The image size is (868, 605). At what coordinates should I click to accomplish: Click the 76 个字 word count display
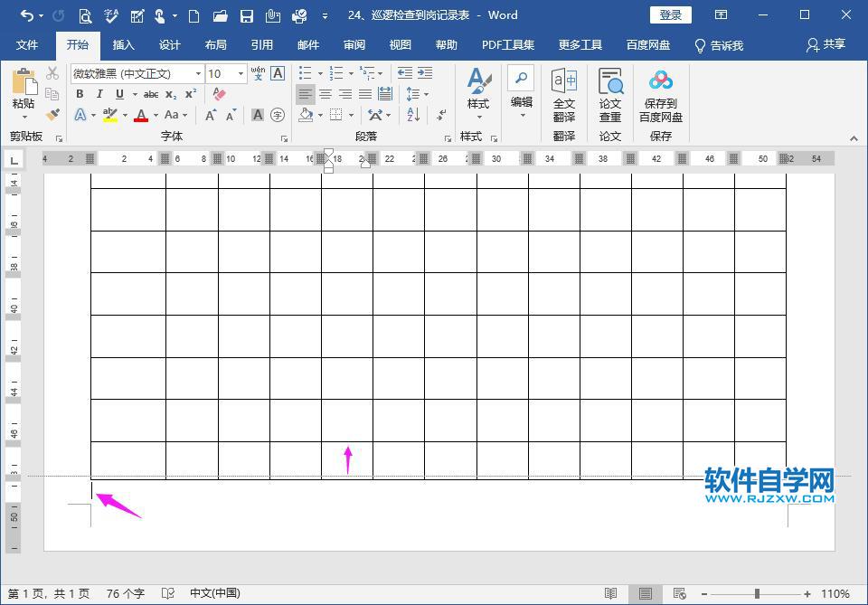(x=125, y=592)
